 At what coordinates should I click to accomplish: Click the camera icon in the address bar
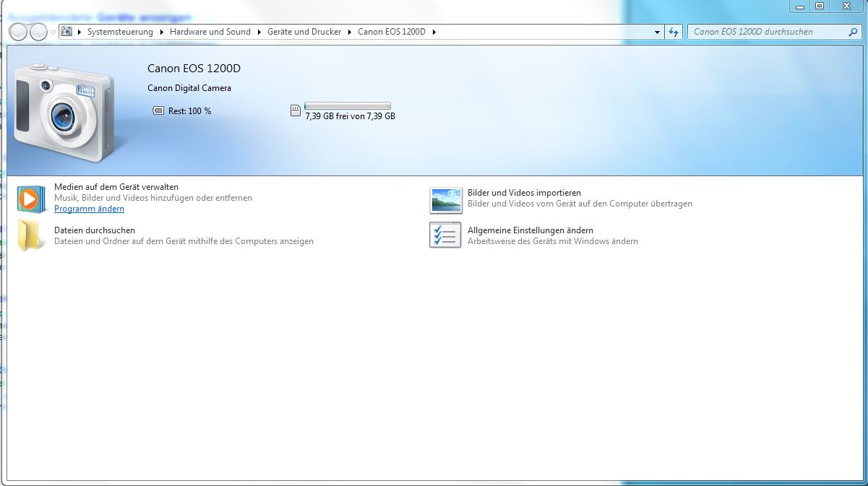click(67, 32)
